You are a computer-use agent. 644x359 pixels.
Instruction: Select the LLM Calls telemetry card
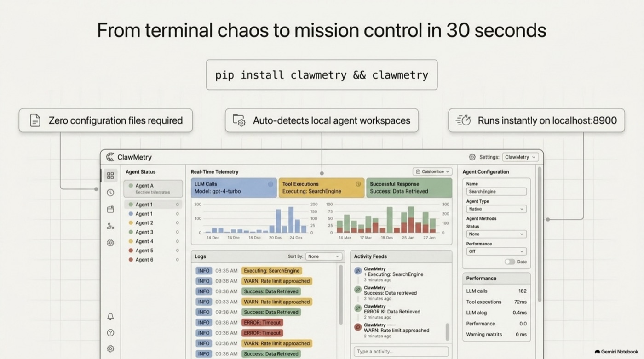pos(234,188)
